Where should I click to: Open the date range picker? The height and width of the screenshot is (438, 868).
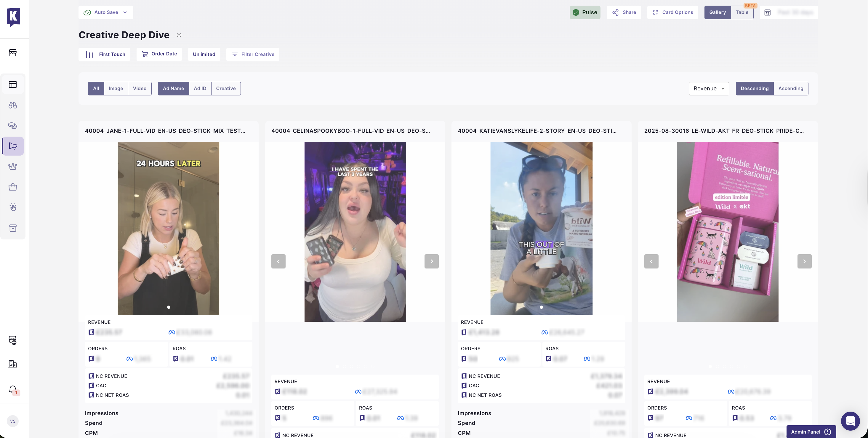(x=789, y=12)
